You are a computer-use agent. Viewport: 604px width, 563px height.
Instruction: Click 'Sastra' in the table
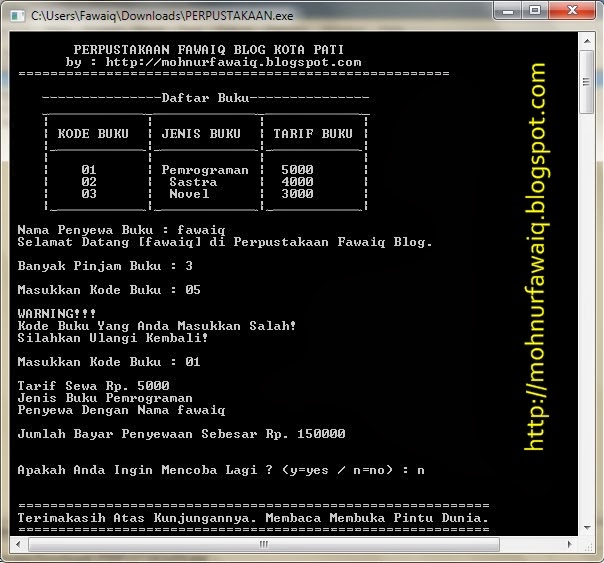(193, 182)
